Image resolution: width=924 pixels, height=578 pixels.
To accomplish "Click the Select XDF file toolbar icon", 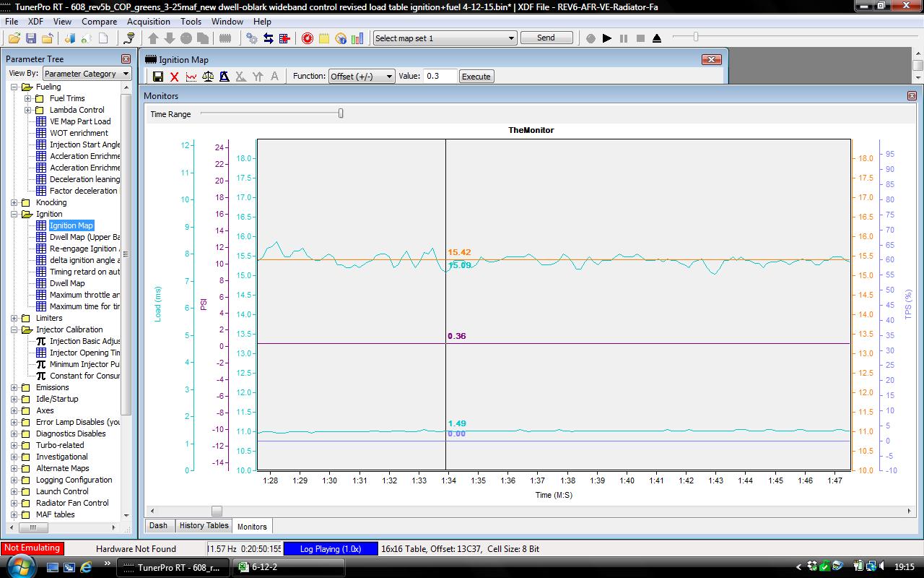I will 71,38.
